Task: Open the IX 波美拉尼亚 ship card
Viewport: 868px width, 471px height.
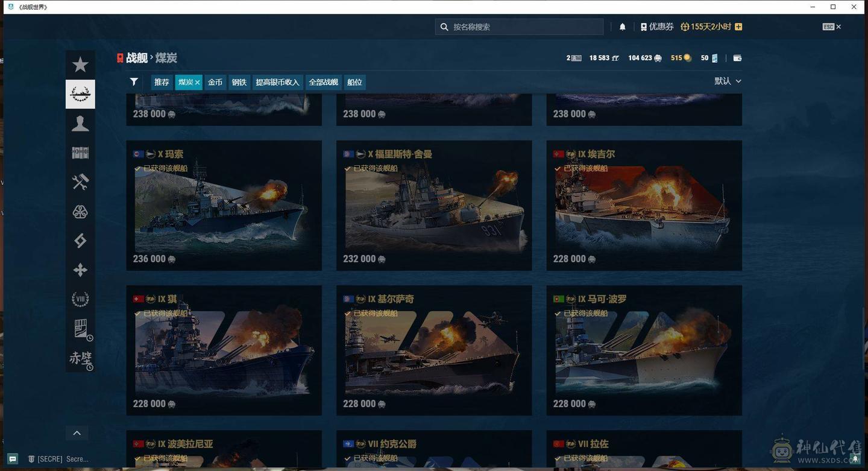Action: (x=224, y=449)
